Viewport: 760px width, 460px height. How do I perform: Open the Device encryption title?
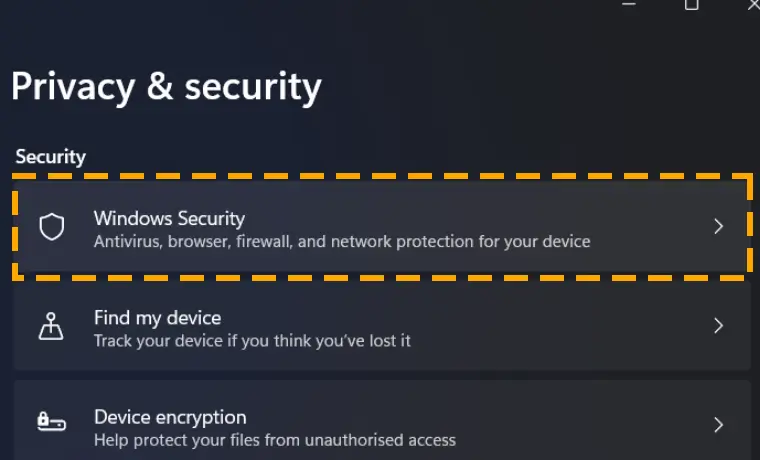(x=170, y=417)
